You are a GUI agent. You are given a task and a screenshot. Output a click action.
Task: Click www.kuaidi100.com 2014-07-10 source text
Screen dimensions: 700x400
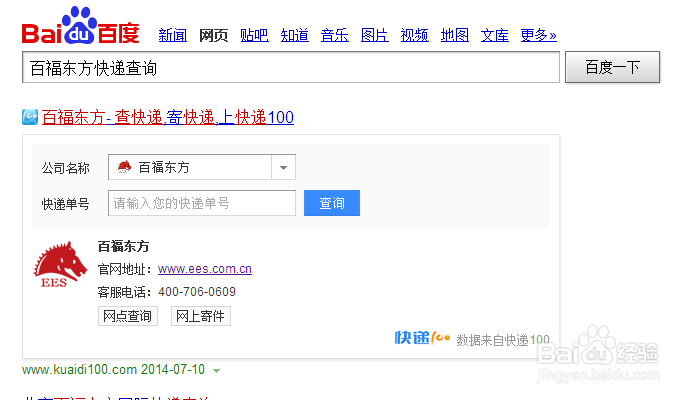point(113,370)
